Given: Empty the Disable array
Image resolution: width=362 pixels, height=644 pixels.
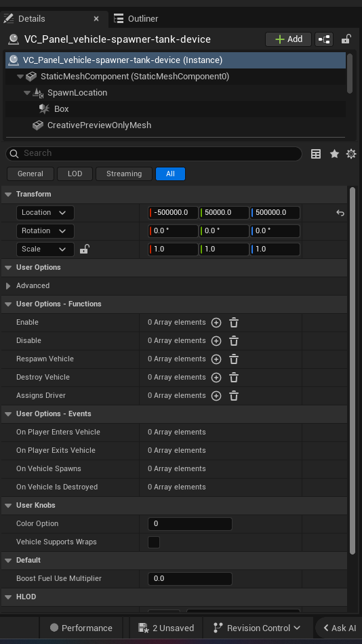Looking at the screenshot, I should tap(234, 341).
